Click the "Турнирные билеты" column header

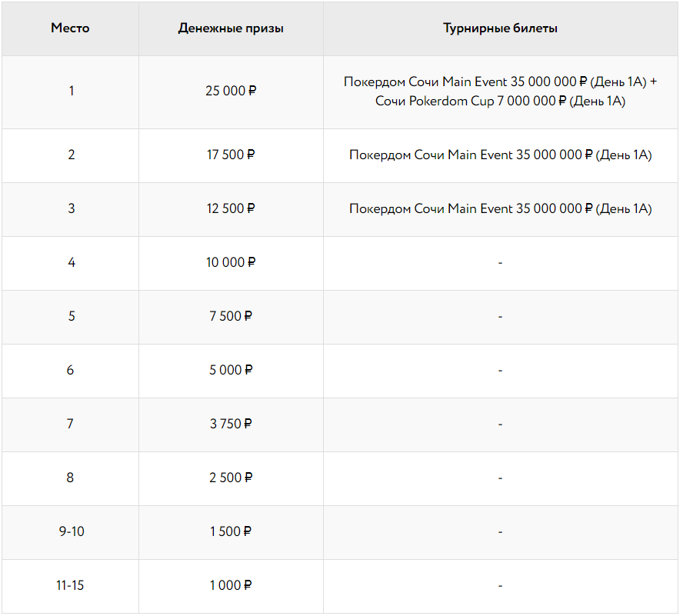coord(500,28)
